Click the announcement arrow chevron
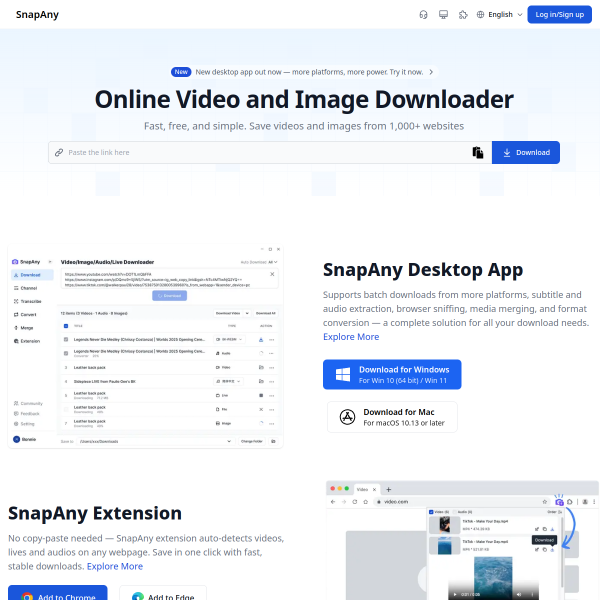Image resolution: width=600 pixels, height=600 pixels. 431,72
